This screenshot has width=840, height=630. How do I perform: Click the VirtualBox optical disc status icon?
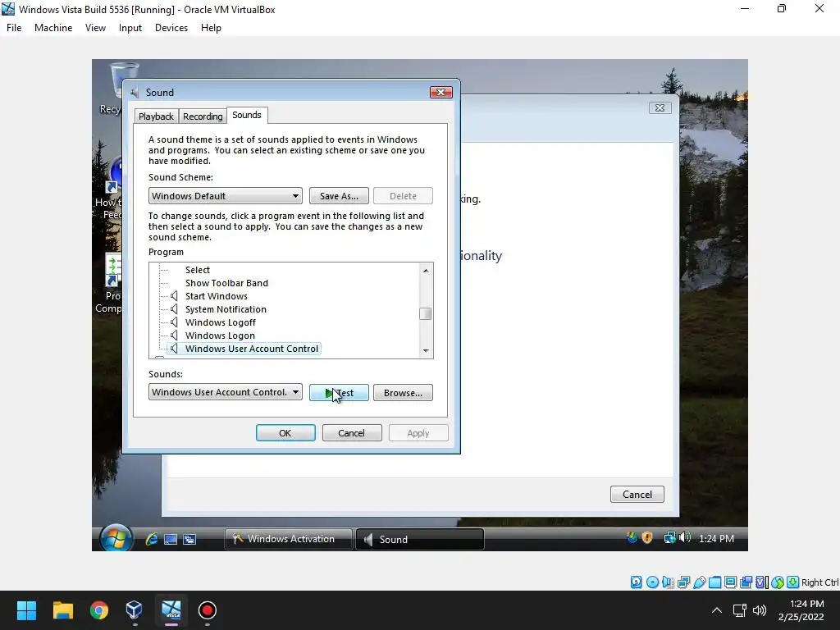[x=652, y=582]
